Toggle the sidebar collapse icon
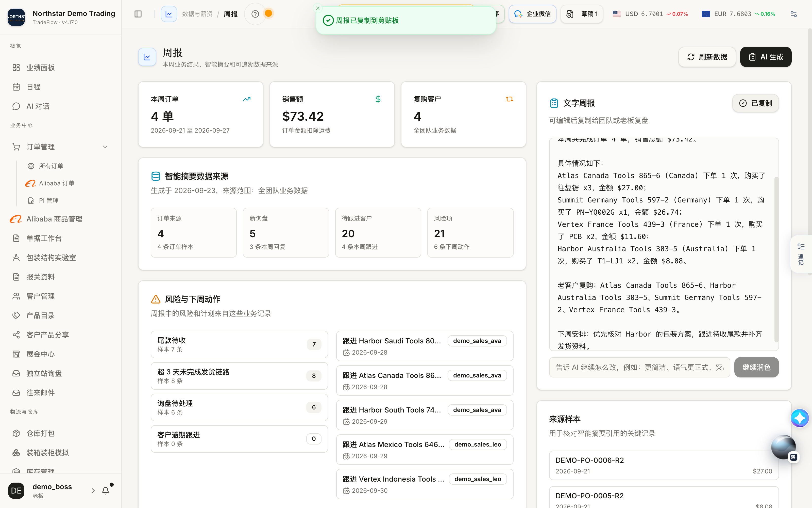812x508 pixels. 138,14
